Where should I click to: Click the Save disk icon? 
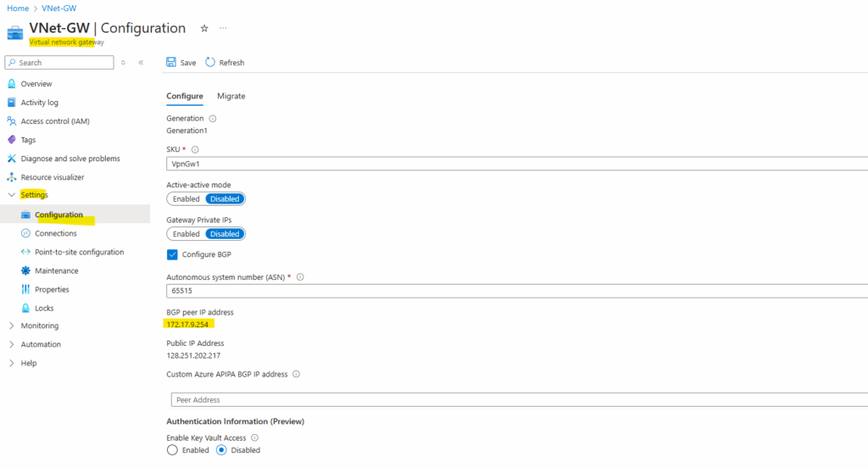[171, 62]
